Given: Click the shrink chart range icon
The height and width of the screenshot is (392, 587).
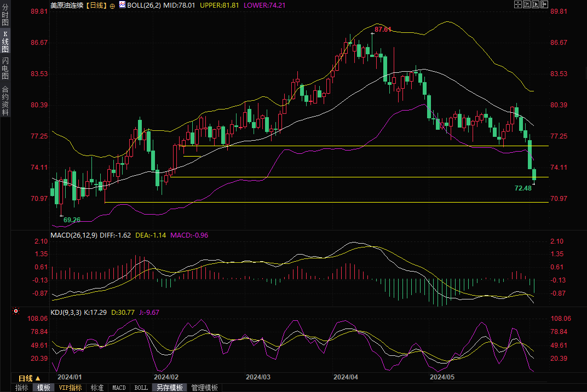Looking at the screenshot, I should click(x=527, y=4).
